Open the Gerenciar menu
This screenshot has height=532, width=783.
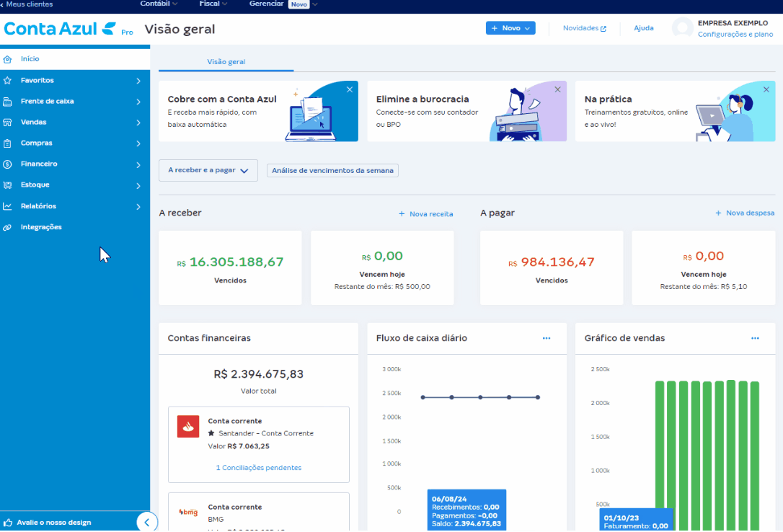pos(283,4)
